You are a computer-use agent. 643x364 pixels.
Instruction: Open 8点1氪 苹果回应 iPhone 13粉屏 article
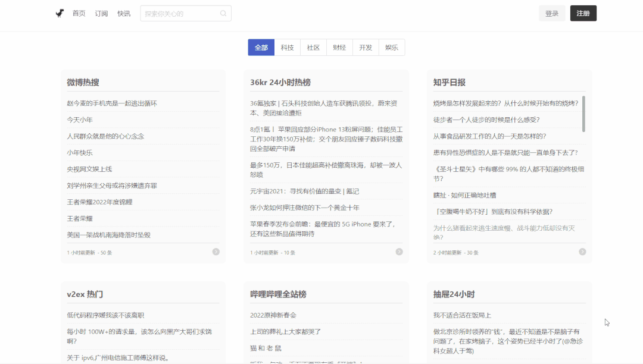tap(326, 139)
